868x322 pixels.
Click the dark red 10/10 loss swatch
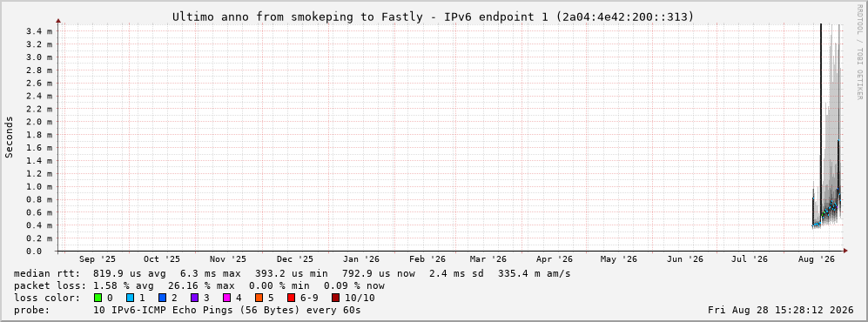click(335, 298)
